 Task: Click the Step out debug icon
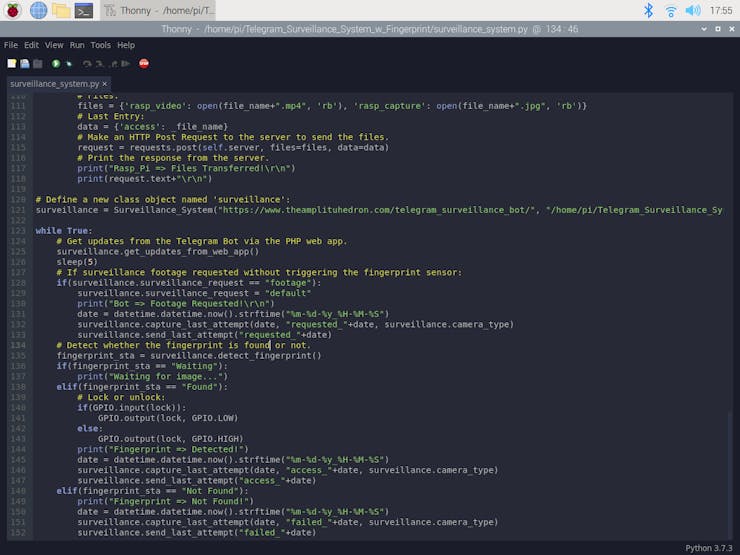point(111,63)
